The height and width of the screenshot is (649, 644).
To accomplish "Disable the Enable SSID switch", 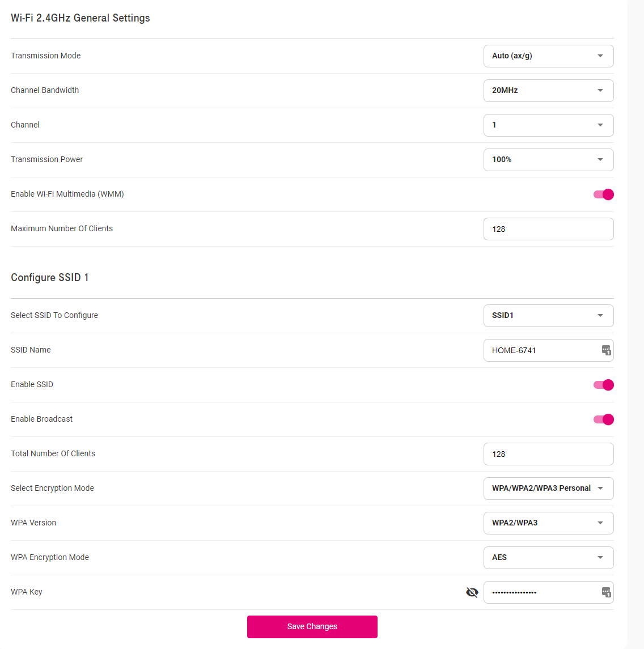I will (603, 384).
